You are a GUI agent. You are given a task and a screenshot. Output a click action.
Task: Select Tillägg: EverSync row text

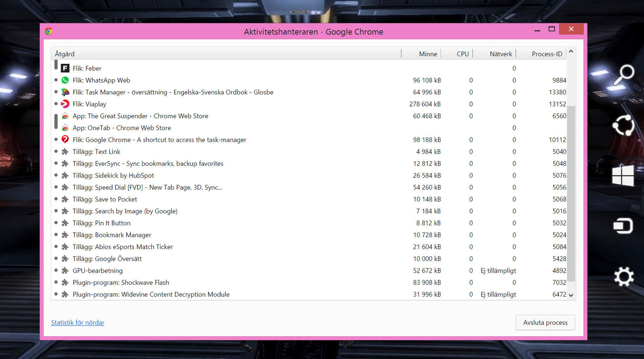(148, 163)
